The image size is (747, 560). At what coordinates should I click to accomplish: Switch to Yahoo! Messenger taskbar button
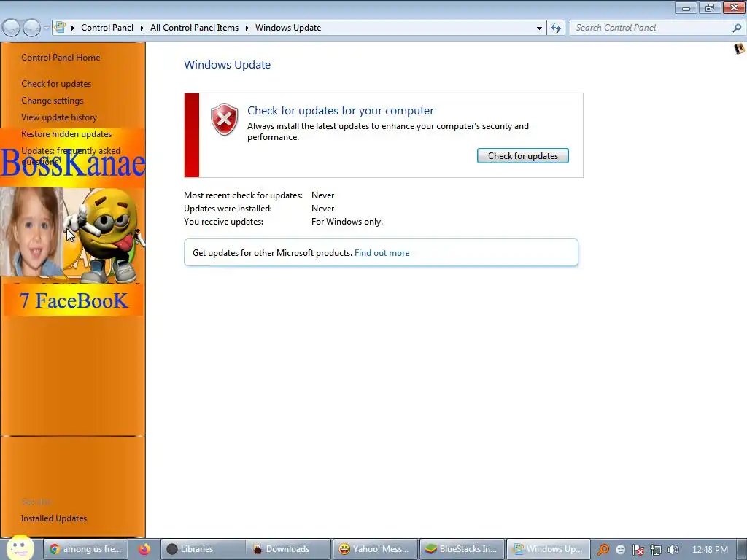point(375,549)
